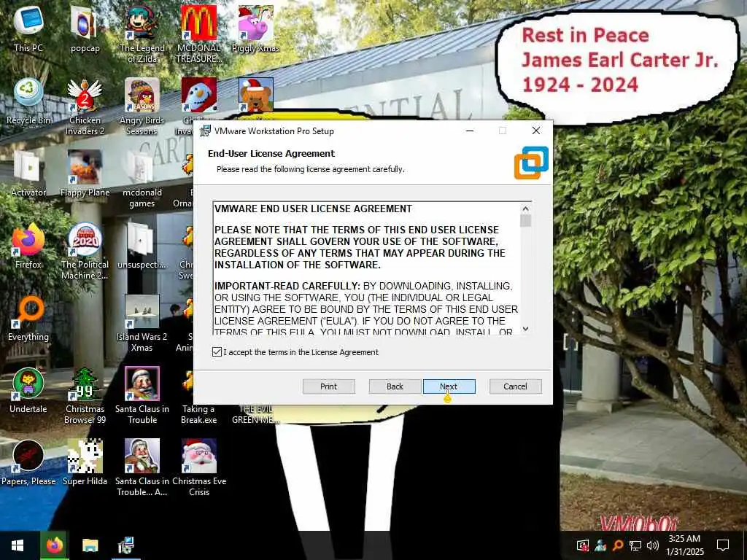The image size is (747, 560).
Task: Select the Chicken Invaders 2 shortcut
Action: click(x=85, y=106)
